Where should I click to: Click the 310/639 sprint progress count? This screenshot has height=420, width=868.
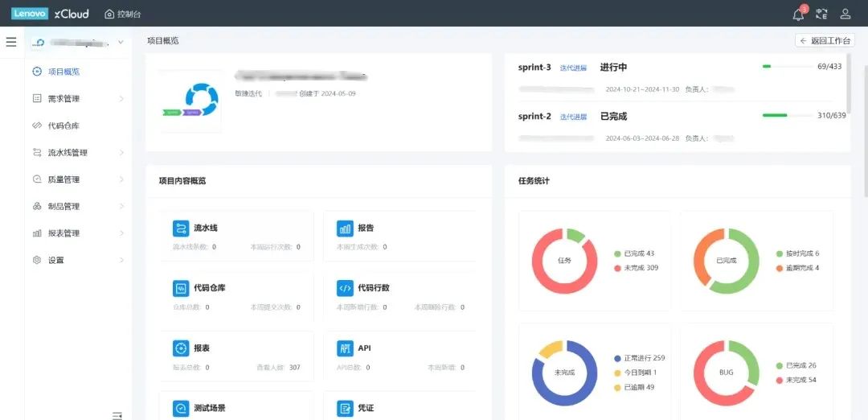click(832, 115)
